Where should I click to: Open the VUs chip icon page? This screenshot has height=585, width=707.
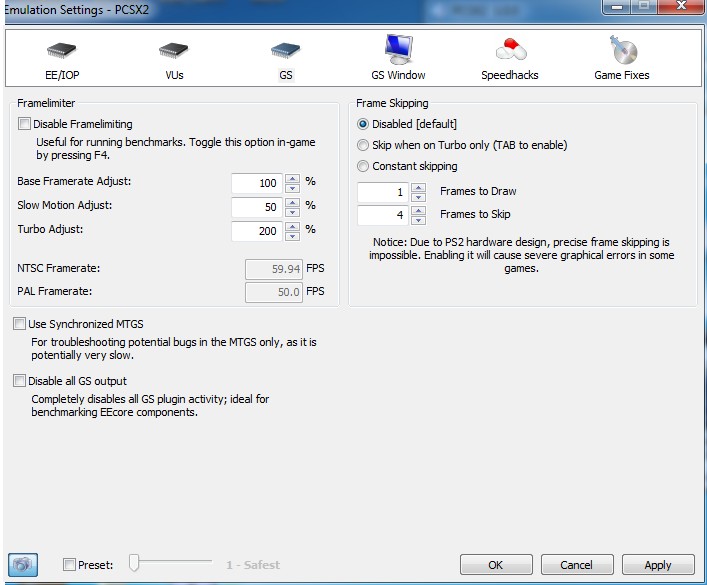click(174, 51)
